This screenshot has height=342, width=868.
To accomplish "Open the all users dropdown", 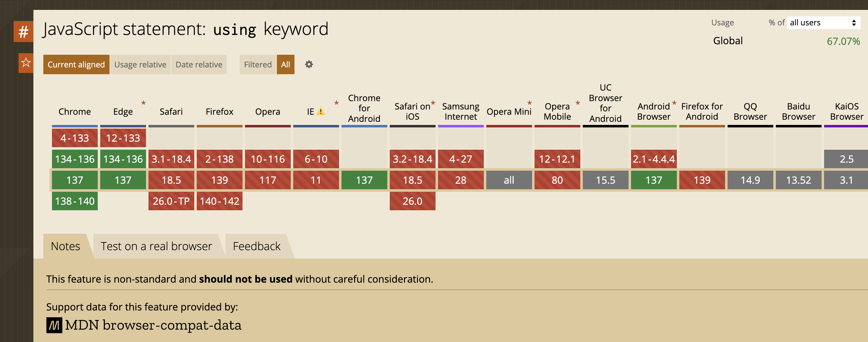I will pyautogui.click(x=823, y=23).
